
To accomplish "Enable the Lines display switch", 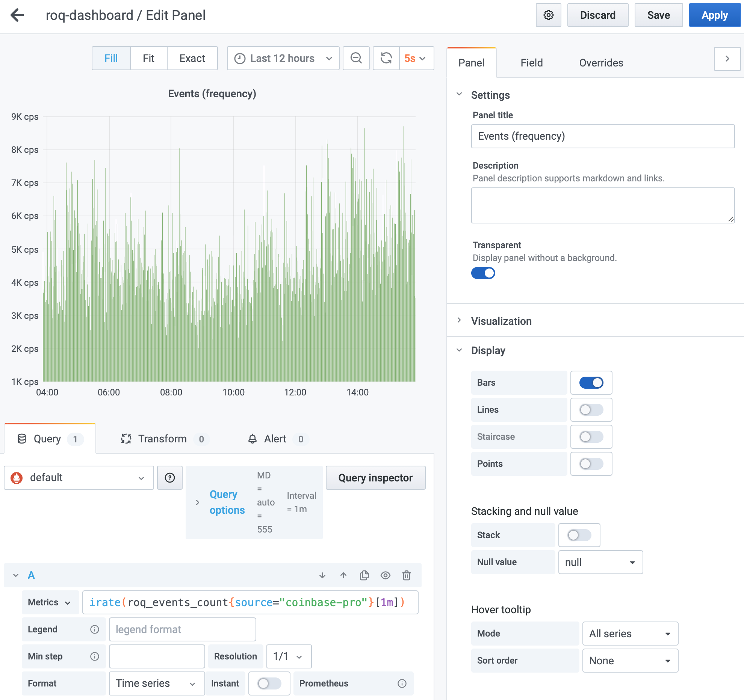I will click(x=591, y=410).
